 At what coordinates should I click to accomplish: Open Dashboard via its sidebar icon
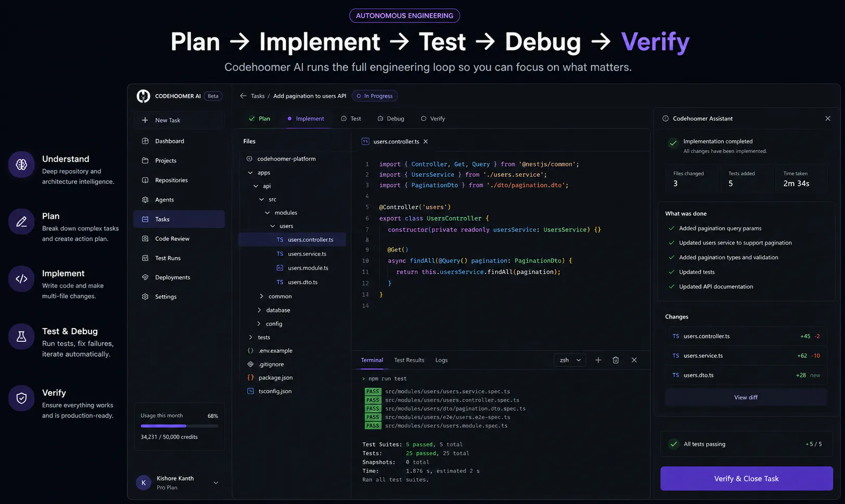click(x=145, y=141)
